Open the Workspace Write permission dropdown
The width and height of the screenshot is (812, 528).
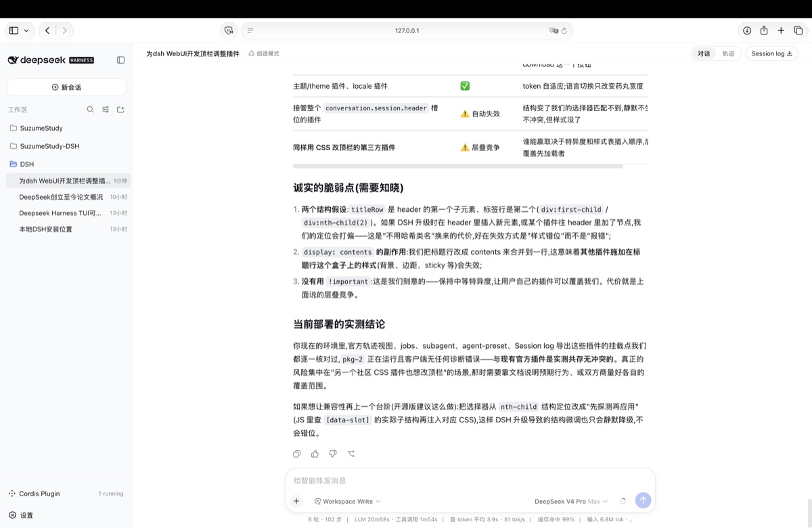click(347, 501)
